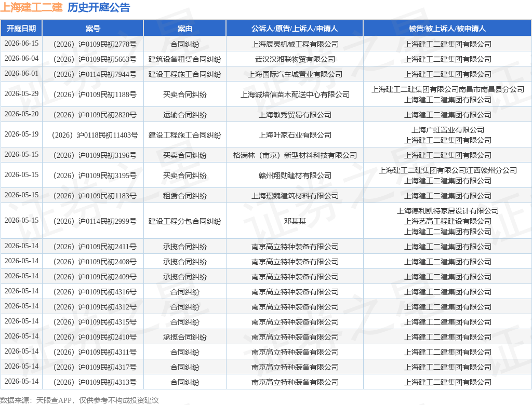532x405 pixels.
Task: Click plaintiff 上海叶家石业有限公司
Action: click(x=295, y=135)
